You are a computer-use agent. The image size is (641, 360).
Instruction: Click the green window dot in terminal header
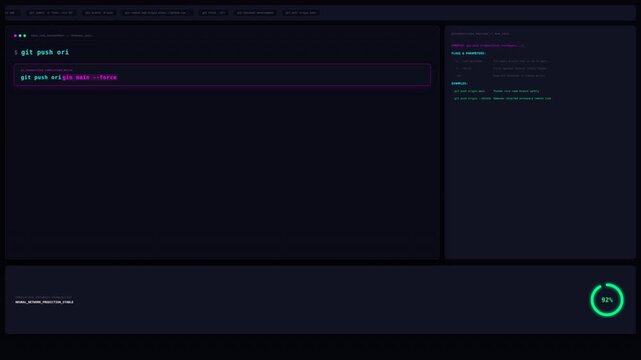25,36
